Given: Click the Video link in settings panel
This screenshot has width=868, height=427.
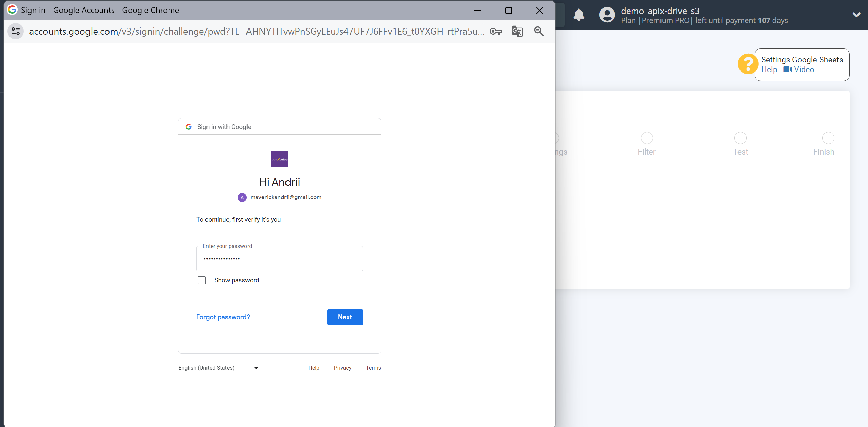Looking at the screenshot, I should [x=804, y=69].
